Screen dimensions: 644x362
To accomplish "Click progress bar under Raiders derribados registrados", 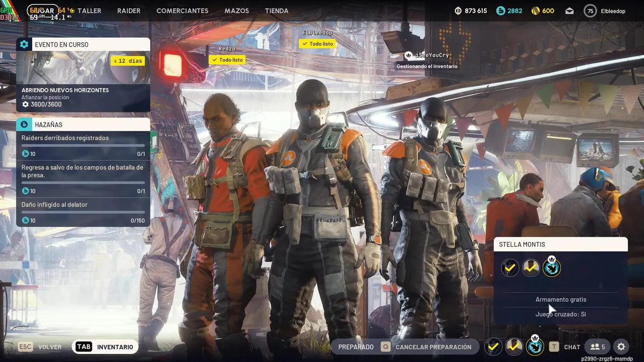I will (83, 146).
